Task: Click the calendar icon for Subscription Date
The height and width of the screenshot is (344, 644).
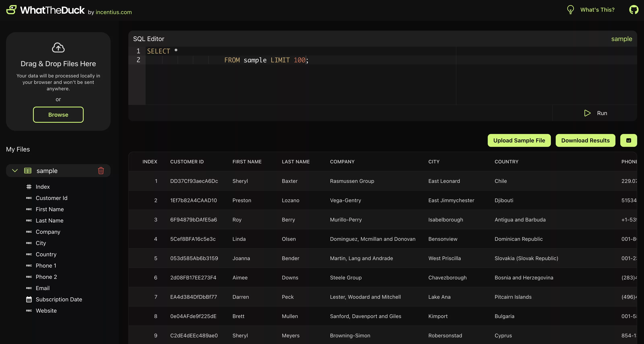Action: coord(29,299)
